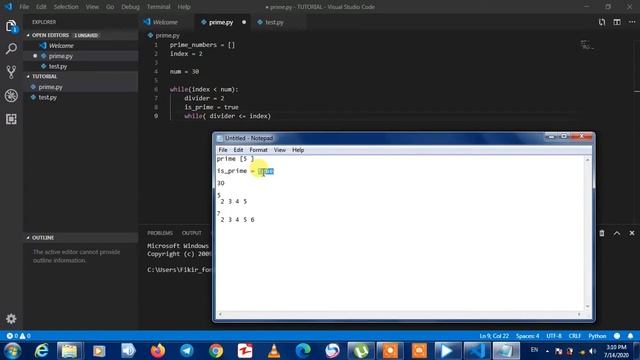
Task: Click the Kill Terminal trash icon
Action: click(x=602, y=233)
